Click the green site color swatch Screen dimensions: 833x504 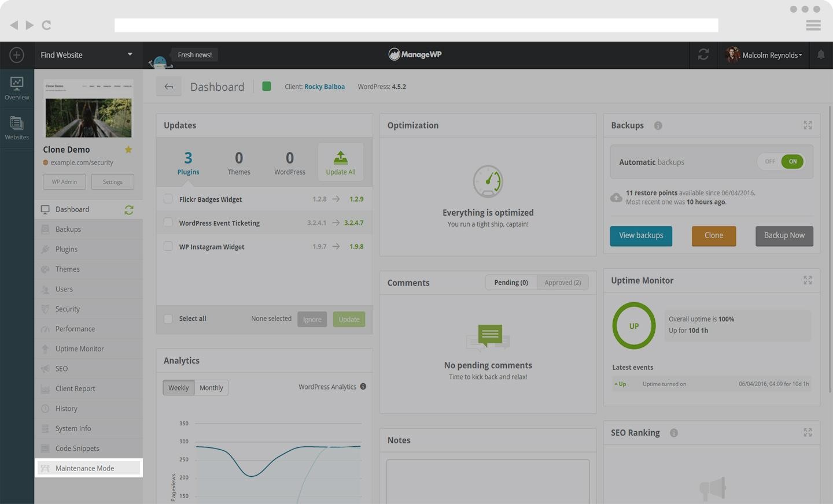click(267, 86)
